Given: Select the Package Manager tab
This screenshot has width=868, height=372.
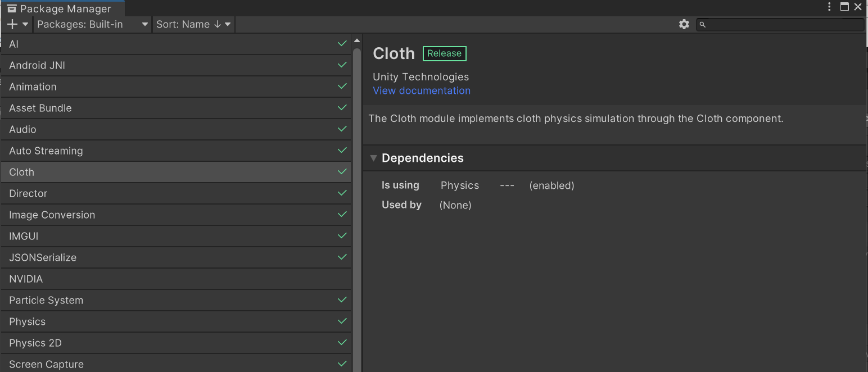Looking at the screenshot, I should click(65, 8).
